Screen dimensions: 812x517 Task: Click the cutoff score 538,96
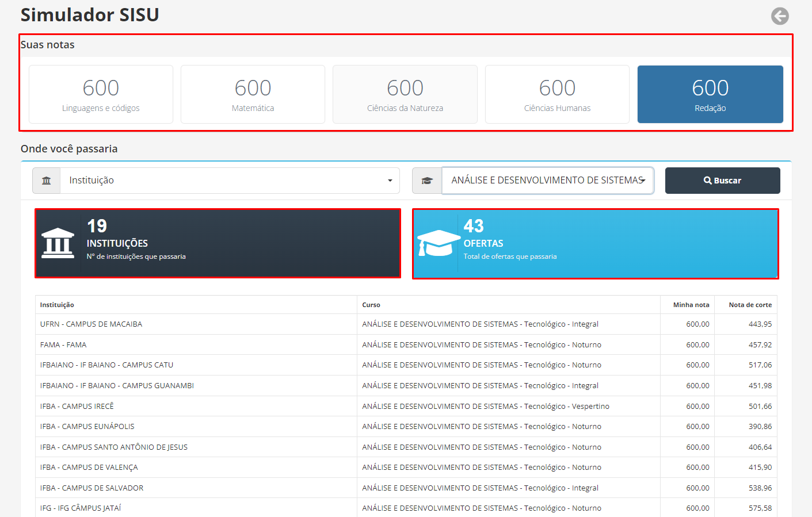pos(760,488)
